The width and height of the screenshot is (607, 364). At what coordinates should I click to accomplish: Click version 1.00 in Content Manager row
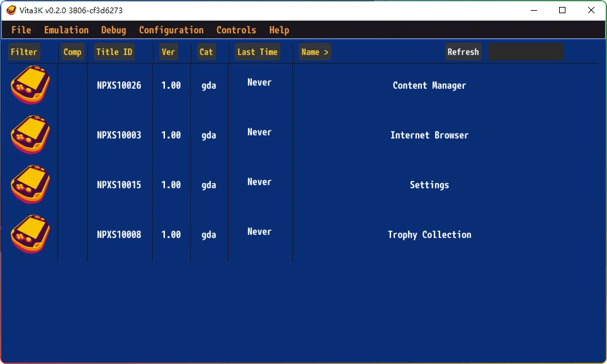coord(171,85)
